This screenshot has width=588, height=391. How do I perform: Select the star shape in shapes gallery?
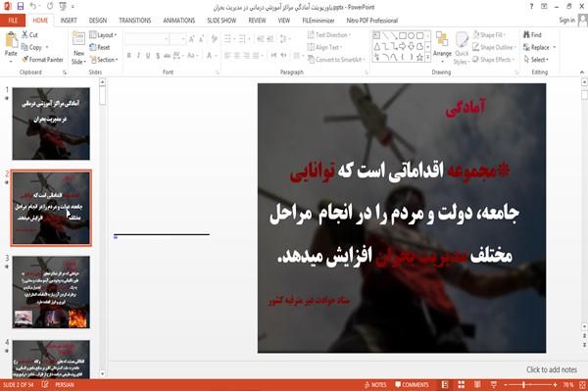(x=419, y=57)
